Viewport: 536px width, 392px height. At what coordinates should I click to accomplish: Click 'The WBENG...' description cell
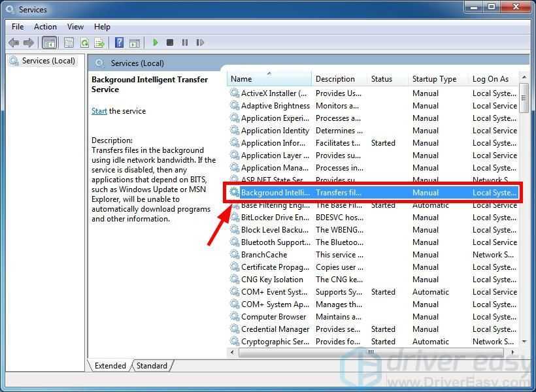point(339,230)
